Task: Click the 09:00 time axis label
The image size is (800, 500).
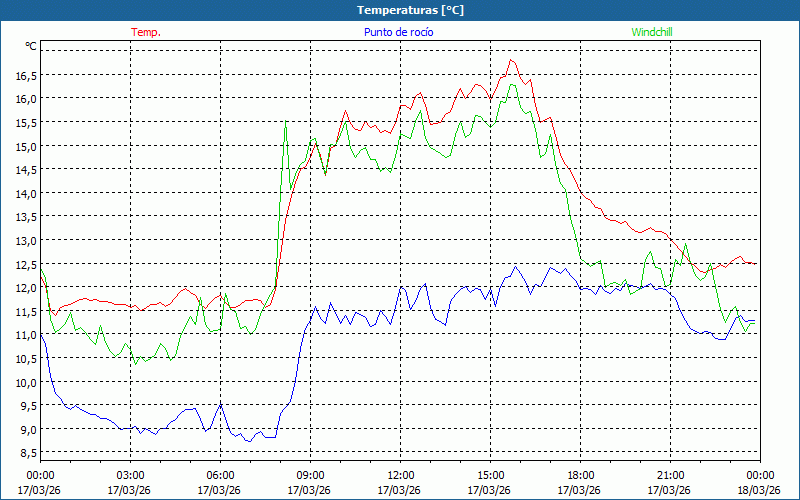Action: 311,475
